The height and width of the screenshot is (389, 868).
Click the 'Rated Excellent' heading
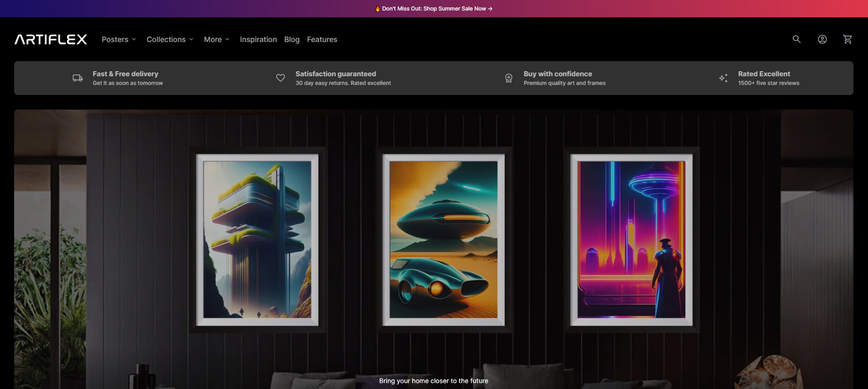764,74
